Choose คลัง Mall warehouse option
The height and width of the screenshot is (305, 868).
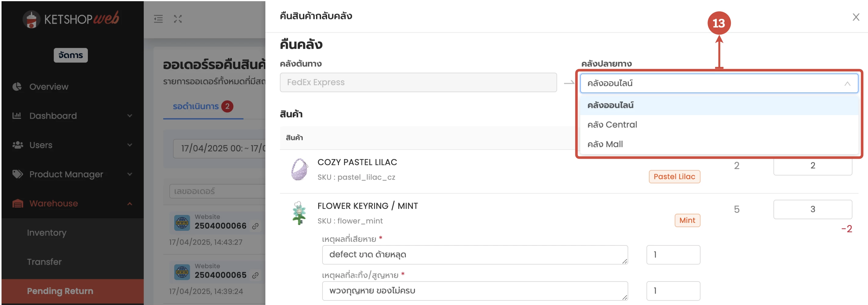pos(605,144)
